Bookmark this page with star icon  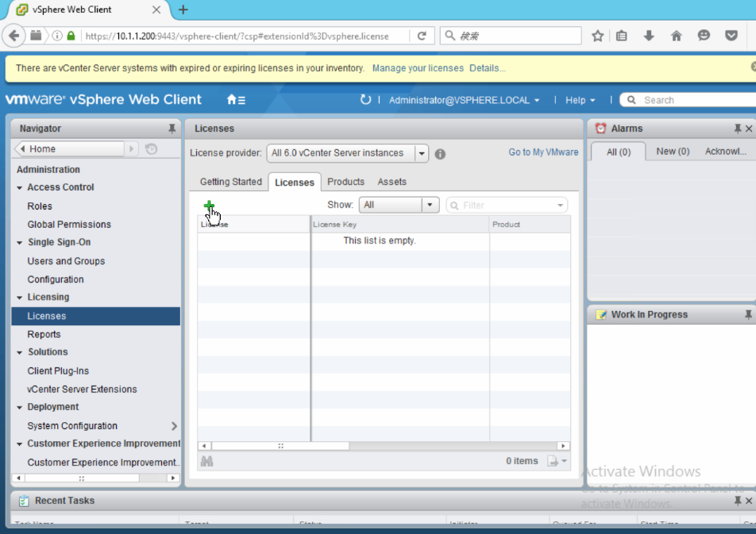click(x=597, y=36)
